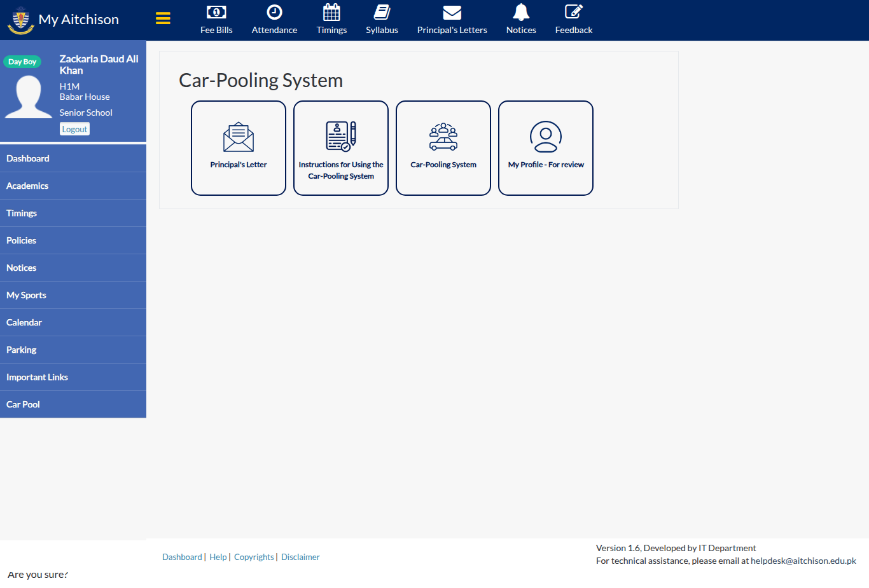This screenshot has height=588, width=869.
Task: Open Notices in the sidebar menu
Action: pyautogui.click(x=73, y=268)
